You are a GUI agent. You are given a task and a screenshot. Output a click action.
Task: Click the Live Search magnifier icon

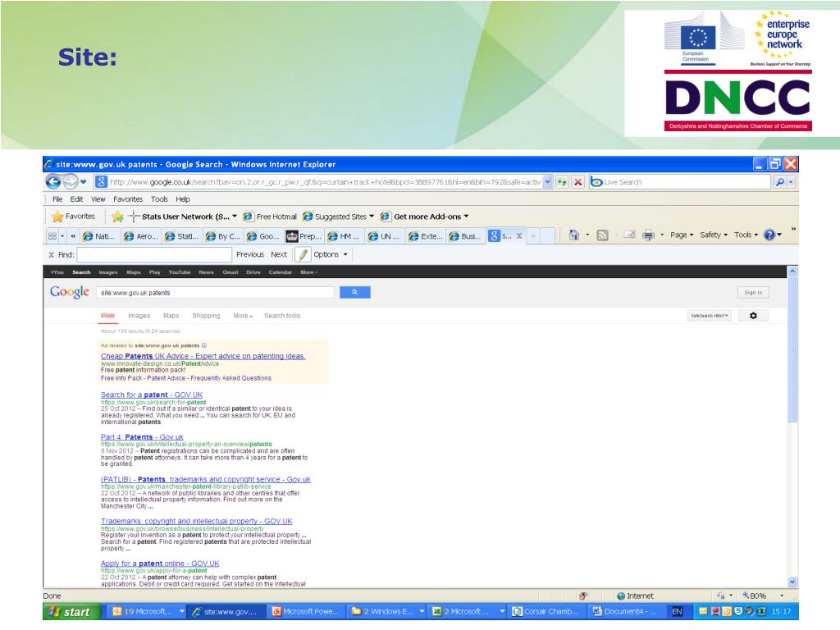click(x=780, y=182)
